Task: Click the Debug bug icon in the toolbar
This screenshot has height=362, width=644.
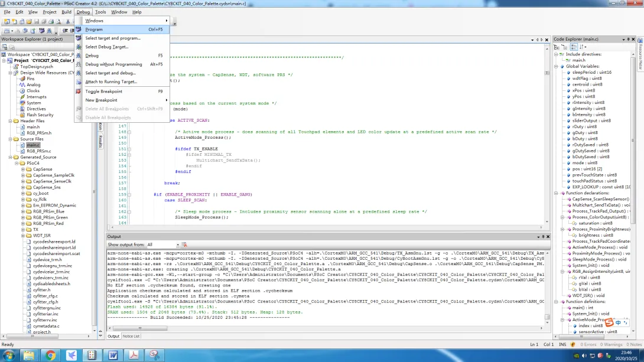Action: click(x=48, y=31)
